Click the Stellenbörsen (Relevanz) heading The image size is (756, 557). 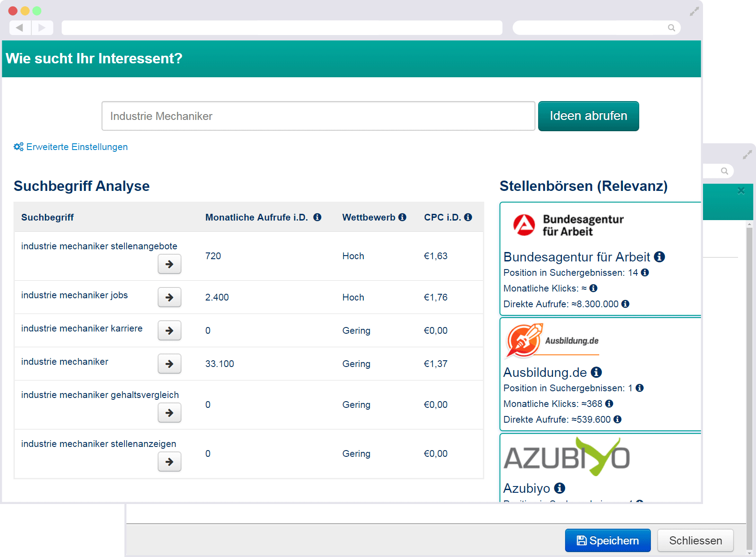click(x=584, y=186)
